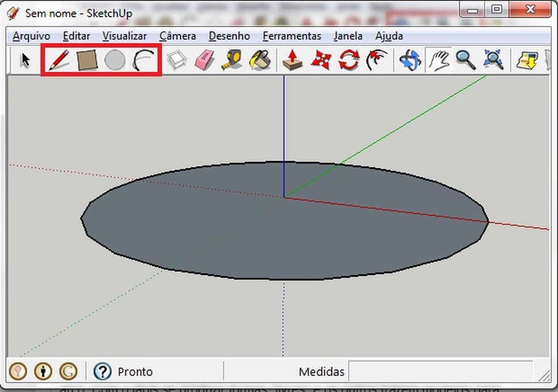Select the Orbit tool
Image resolution: width=558 pixels, height=392 pixels.
pyautogui.click(x=410, y=60)
